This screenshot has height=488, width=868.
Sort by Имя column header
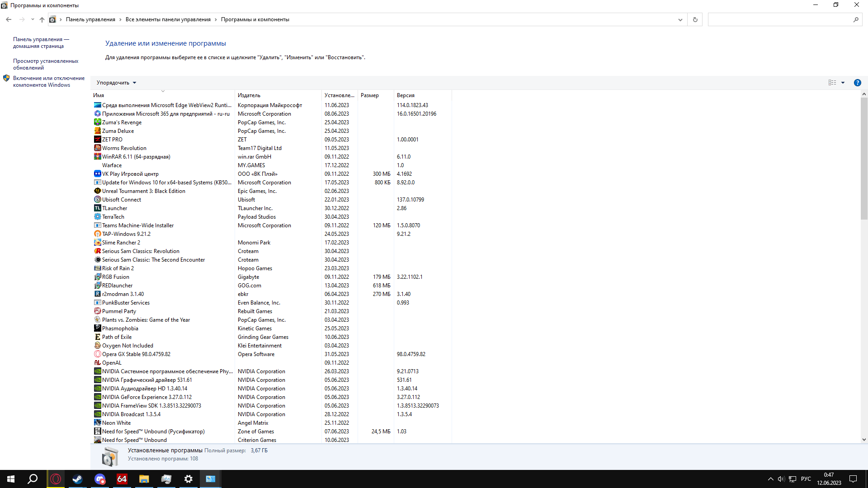[x=163, y=95]
